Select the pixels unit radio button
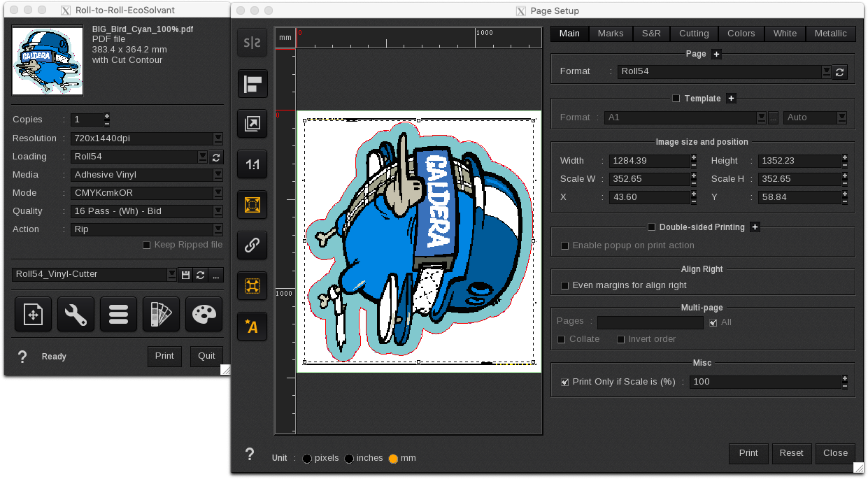868x479 pixels. (x=307, y=459)
